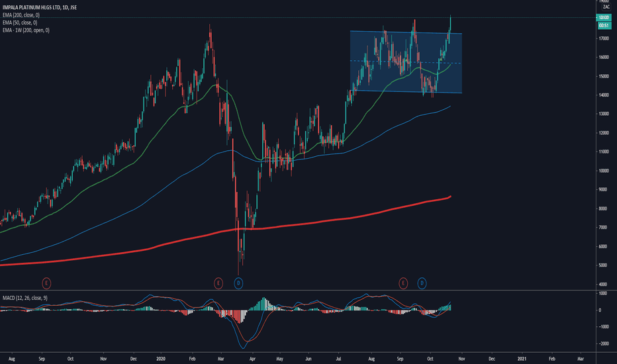The height and width of the screenshot is (364, 617).
Task: Click the earnings E marker near September 2019
Action: pyautogui.click(x=46, y=283)
